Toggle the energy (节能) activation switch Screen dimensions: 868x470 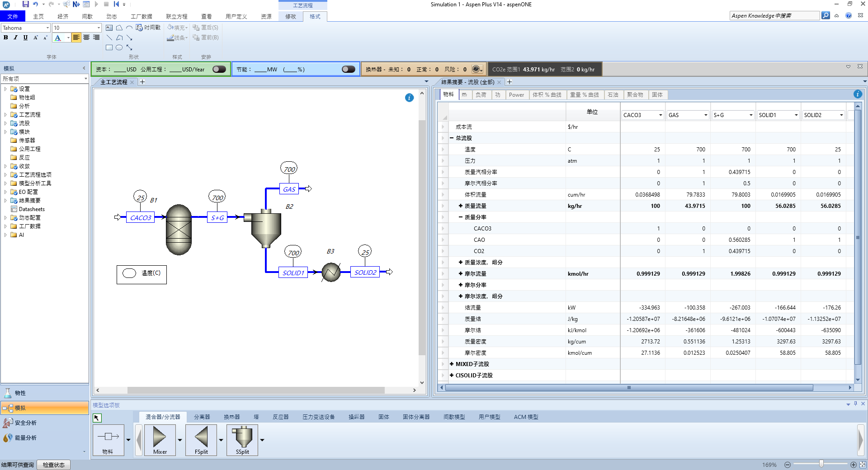coord(349,69)
